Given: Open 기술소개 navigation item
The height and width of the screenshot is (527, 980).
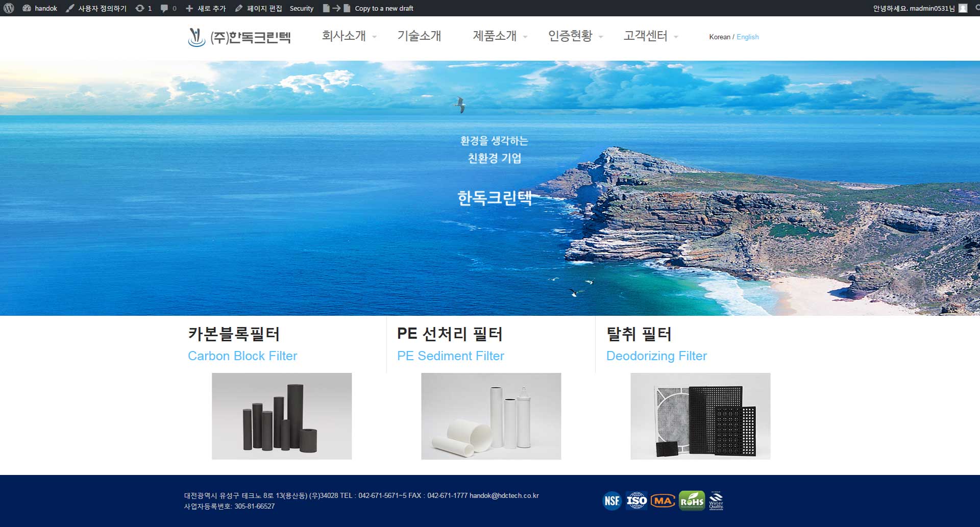Looking at the screenshot, I should [x=419, y=36].
